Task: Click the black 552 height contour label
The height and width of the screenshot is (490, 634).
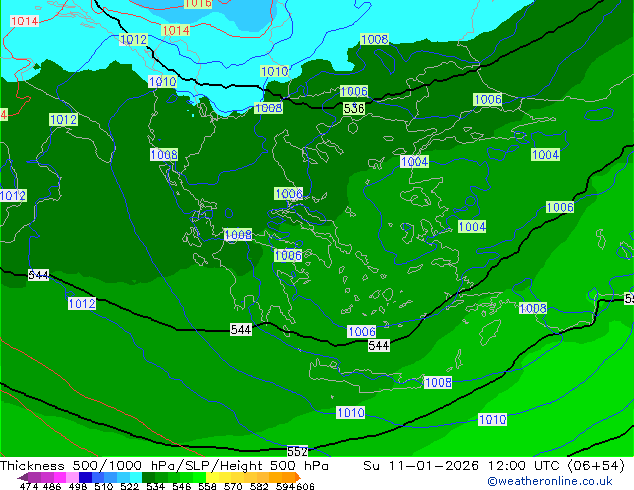Action: 297,451
